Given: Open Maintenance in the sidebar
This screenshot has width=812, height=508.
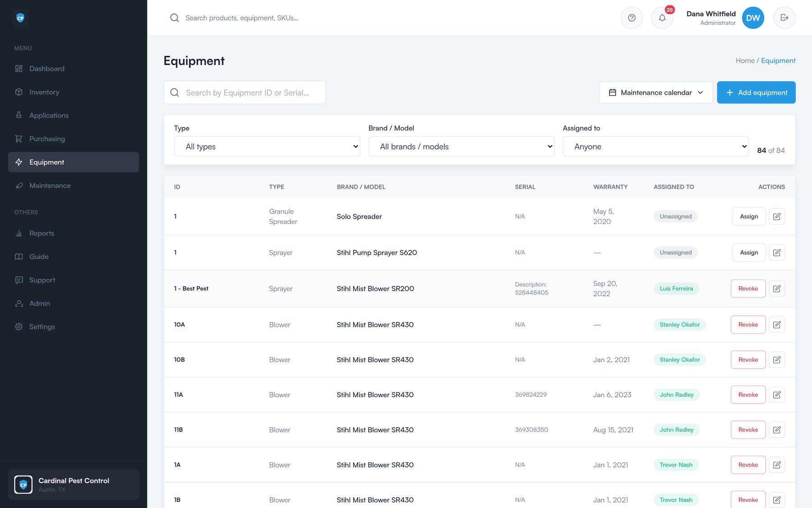Looking at the screenshot, I should coord(74,186).
